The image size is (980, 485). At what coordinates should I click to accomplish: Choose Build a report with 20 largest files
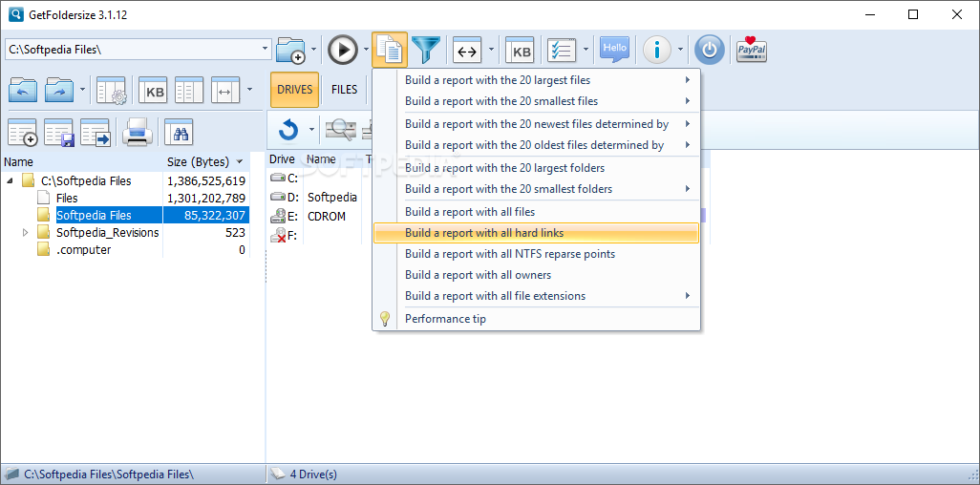(536, 80)
